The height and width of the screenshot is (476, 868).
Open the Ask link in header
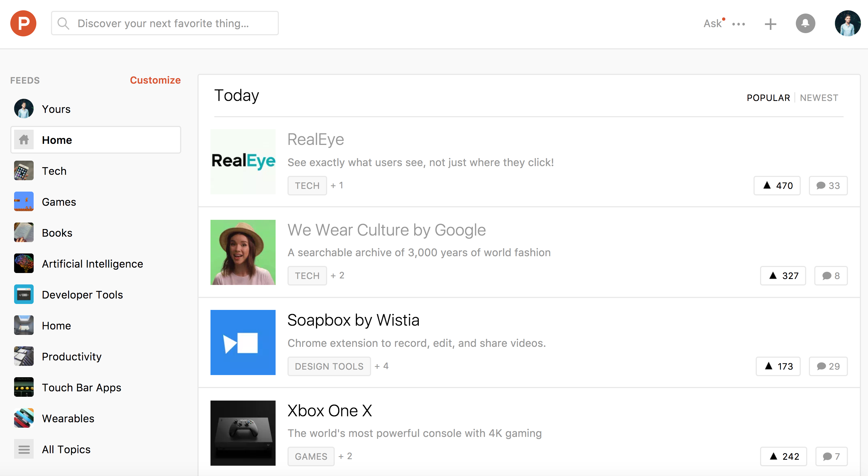(712, 24)
